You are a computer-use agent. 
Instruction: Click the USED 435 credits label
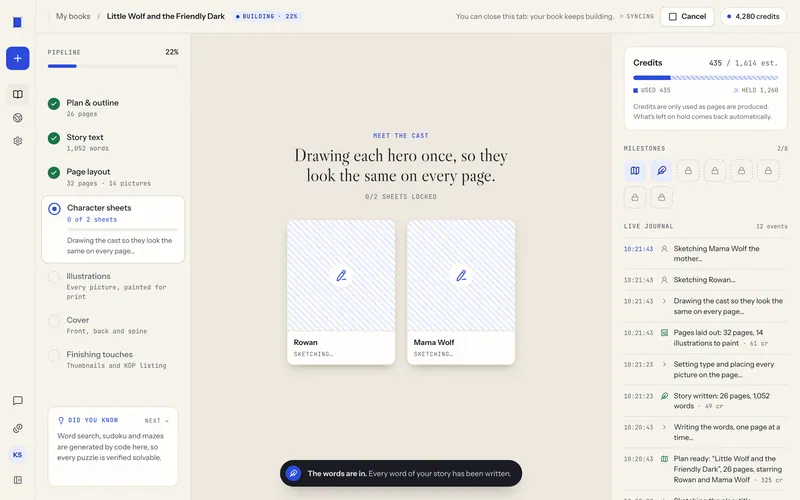coord(652,90)
